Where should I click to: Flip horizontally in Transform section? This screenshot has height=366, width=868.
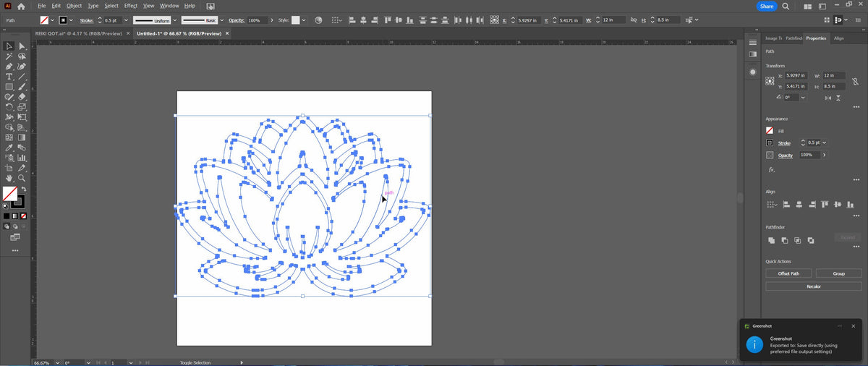tap(830, 97)
